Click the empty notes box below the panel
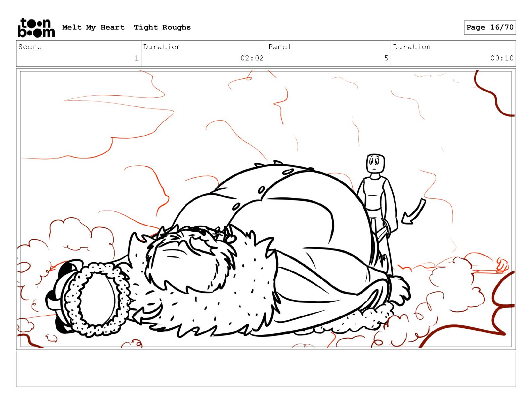Screen dimensions: 532x411 [x=266, y=369]
